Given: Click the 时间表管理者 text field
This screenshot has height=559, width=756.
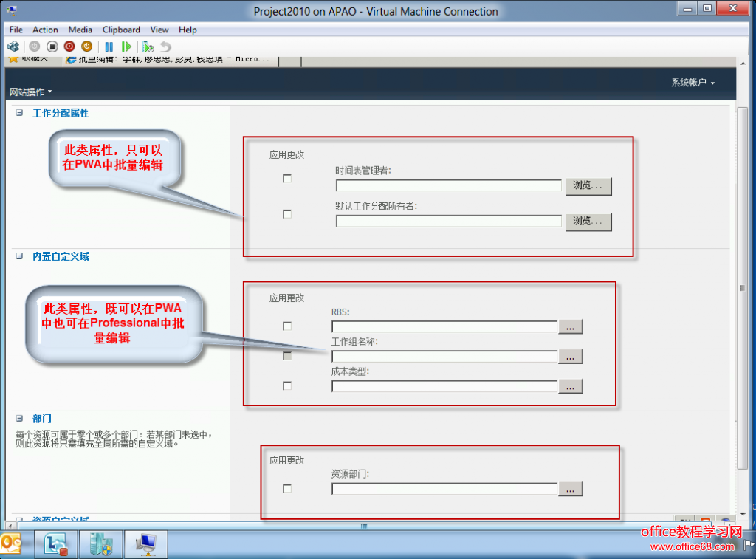Looking at the screenshot, I should coord(449,185).
